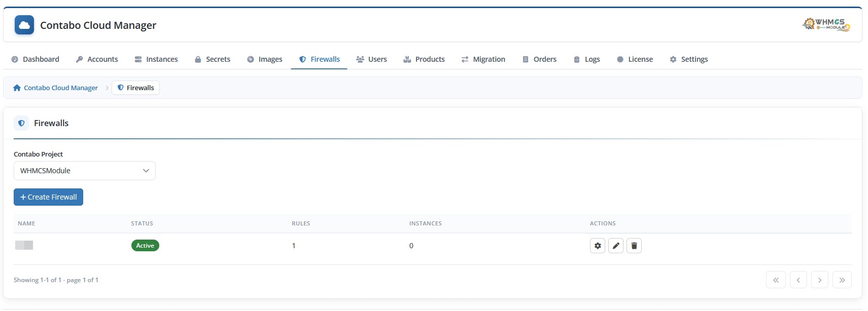Click the shield icon beside Firewalls tab
The width and height of the screenshot is (868, 311).
(x=302, y=59)
